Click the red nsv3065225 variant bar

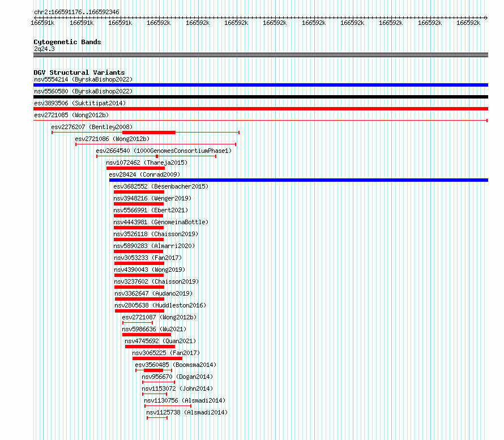pos(157,358)
